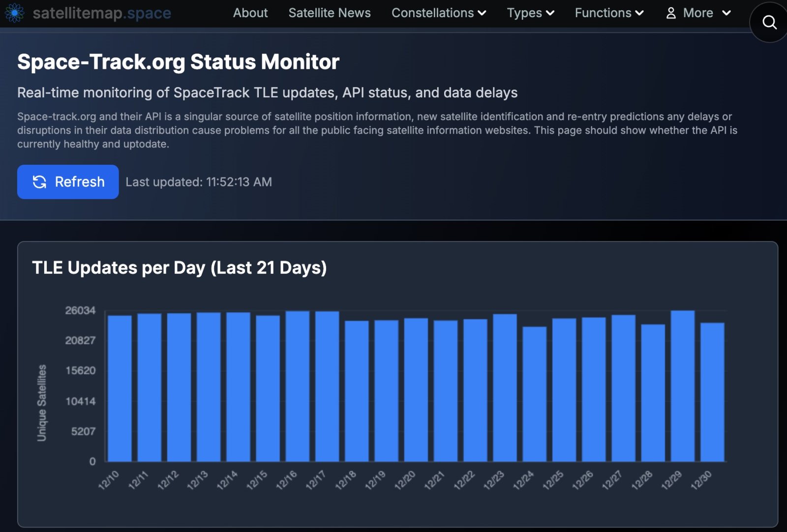Select the 12/18 bar in chart
Screen dimensions: 787x532
pos(357,391)
